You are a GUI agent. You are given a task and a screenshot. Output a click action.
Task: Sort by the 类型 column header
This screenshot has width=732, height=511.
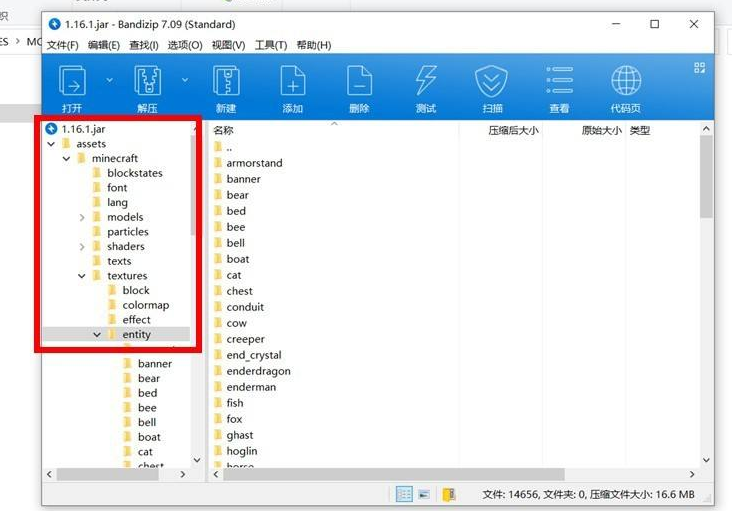(x=640, y=131)
